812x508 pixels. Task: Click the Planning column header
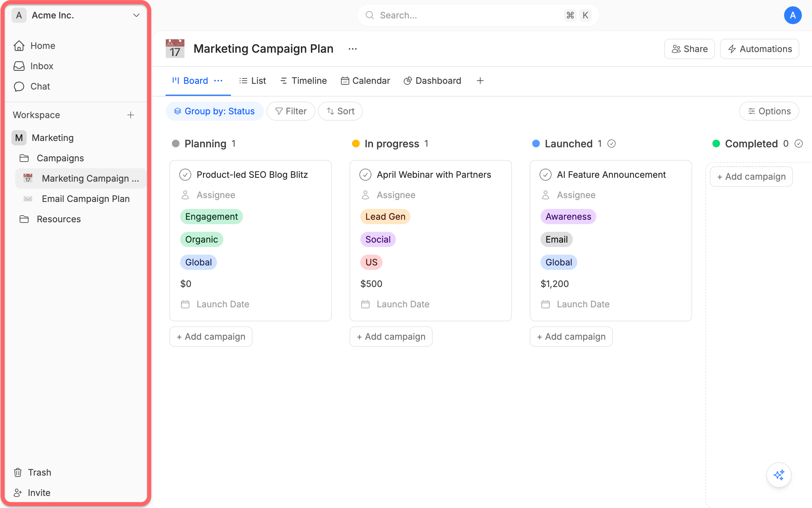click(205, 144)
